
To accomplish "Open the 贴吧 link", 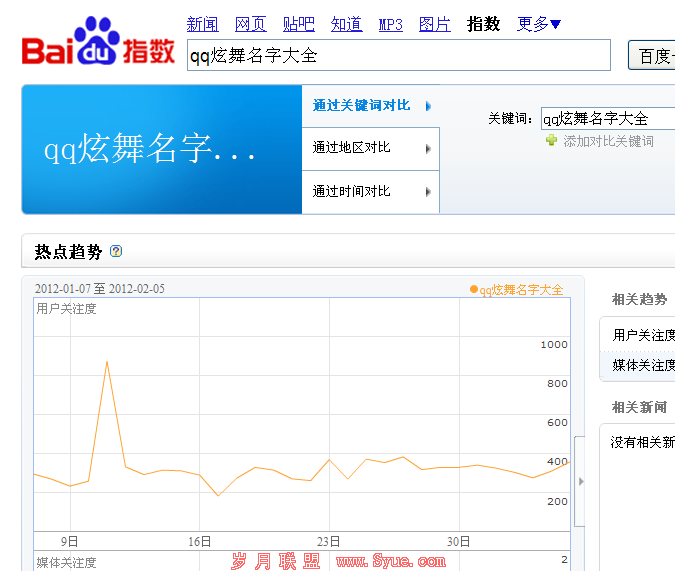I will click(299, 24).
